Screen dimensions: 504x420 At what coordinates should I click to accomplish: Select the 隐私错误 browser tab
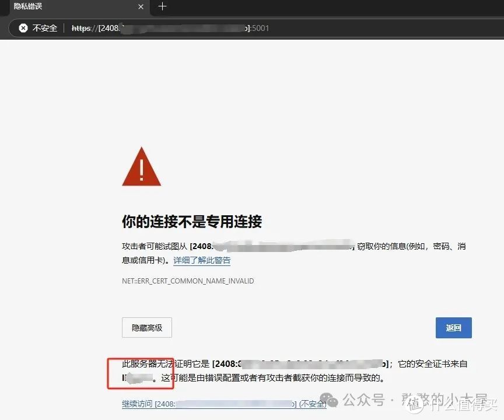70,7
